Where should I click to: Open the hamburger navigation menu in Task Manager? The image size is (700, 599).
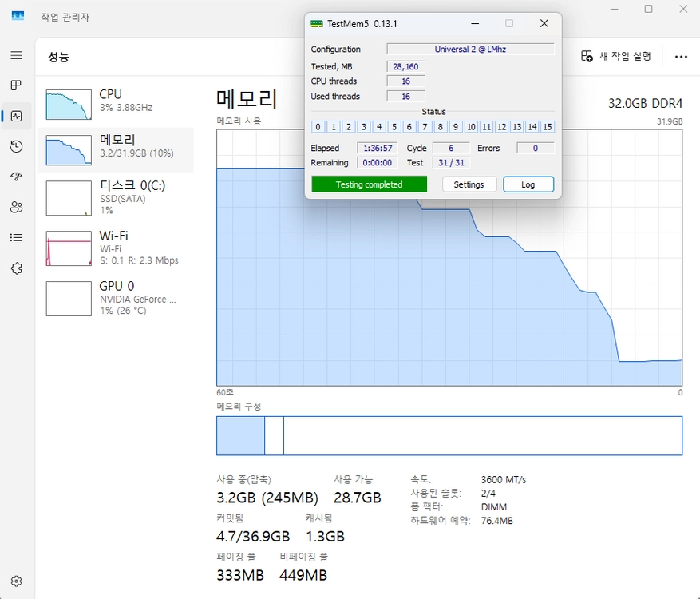(17, 55)
